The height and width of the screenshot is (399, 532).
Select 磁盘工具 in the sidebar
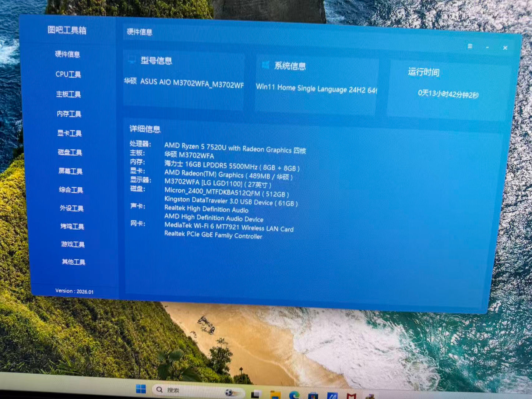pos(70,152)
